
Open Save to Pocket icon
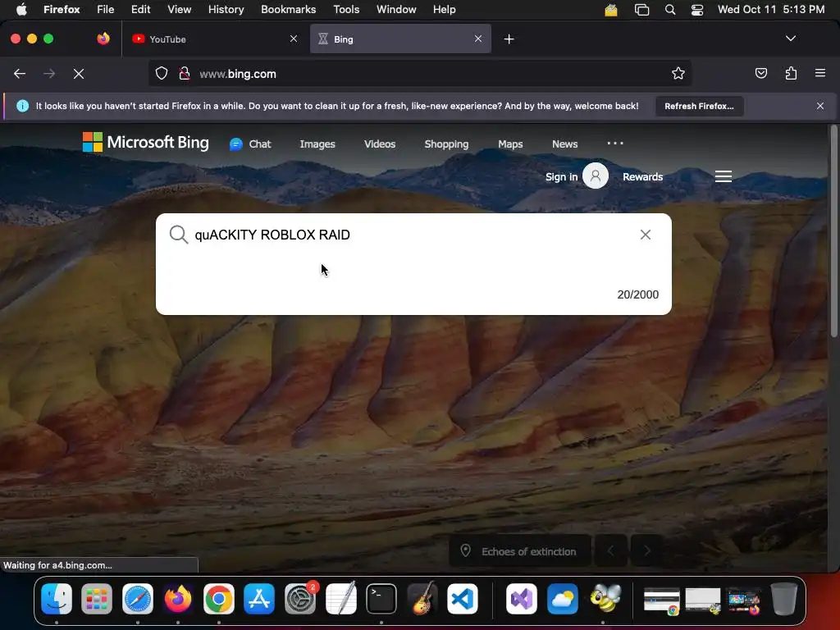760,73
